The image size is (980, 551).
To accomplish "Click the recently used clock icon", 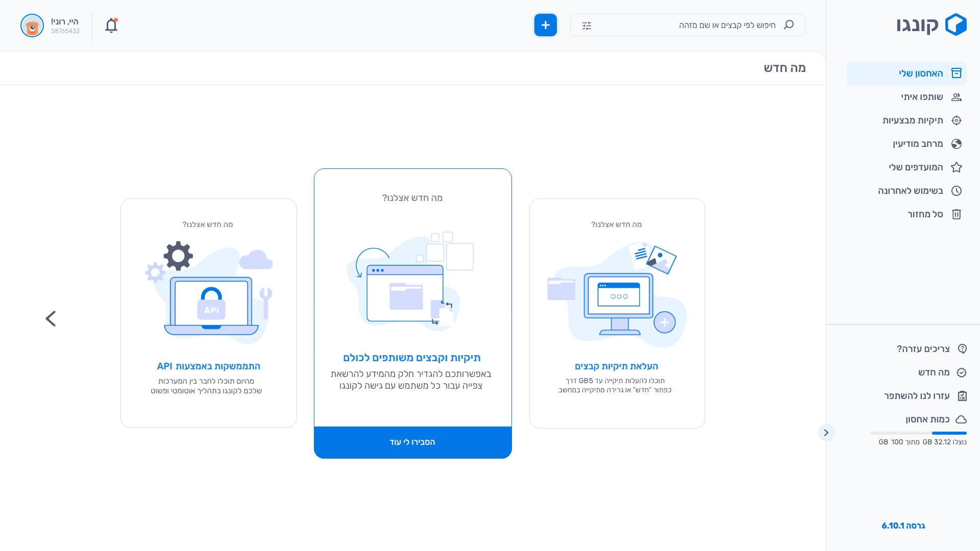I will [956, 191].
